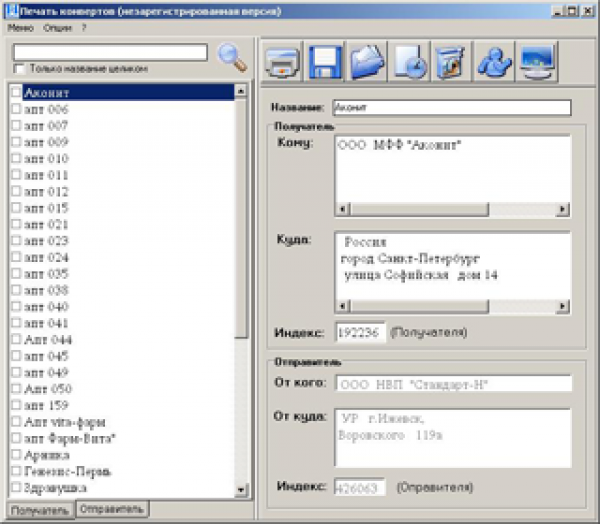Click the search text field

[x=111, y=52]
